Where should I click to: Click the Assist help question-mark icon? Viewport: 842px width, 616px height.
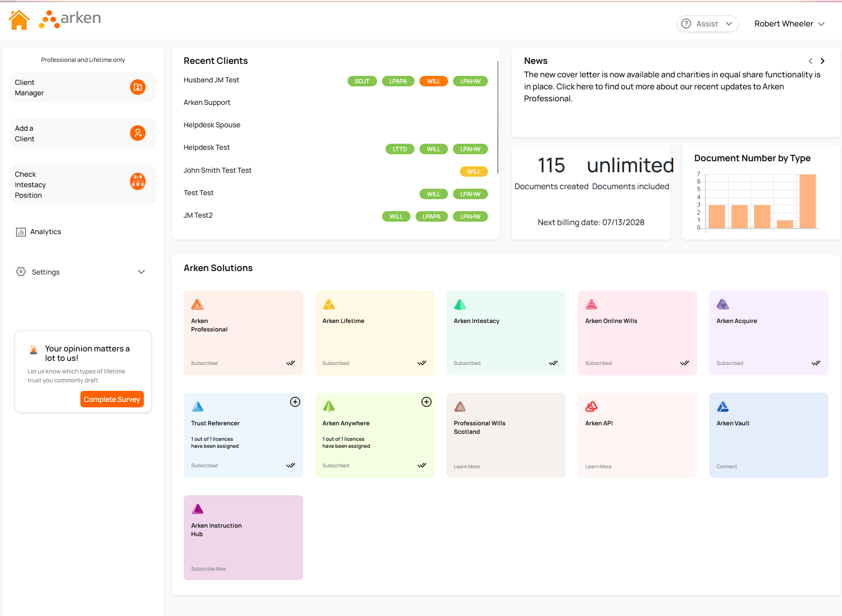coord(686,23)
